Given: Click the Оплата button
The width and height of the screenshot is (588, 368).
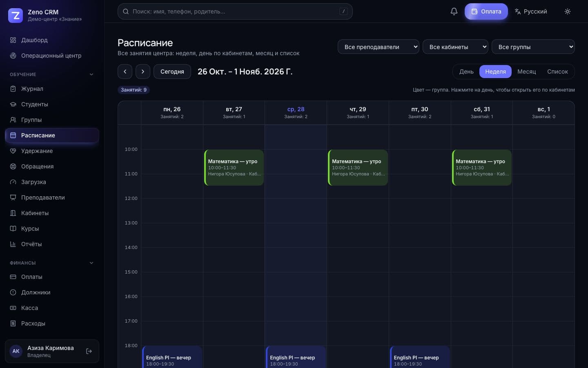Looking at the screenshot, I should 486,11.
